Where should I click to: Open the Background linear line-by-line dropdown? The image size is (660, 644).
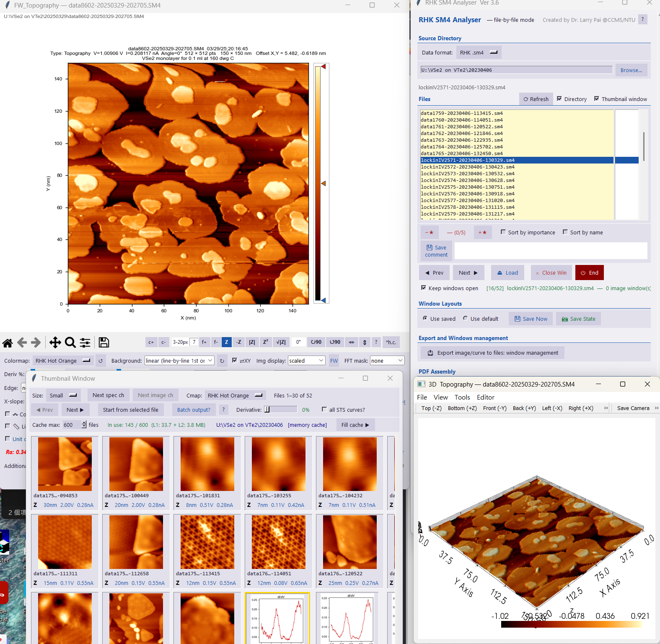point(179,361)
